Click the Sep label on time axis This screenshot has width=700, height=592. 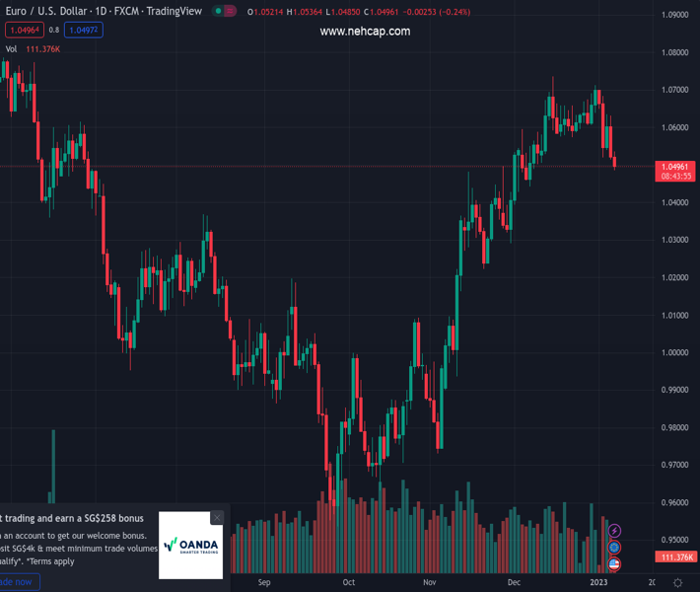(x=263, y=583)
